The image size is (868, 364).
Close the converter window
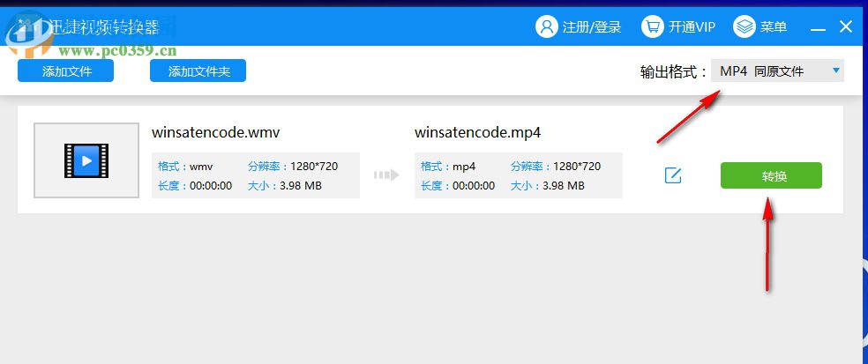845,26
